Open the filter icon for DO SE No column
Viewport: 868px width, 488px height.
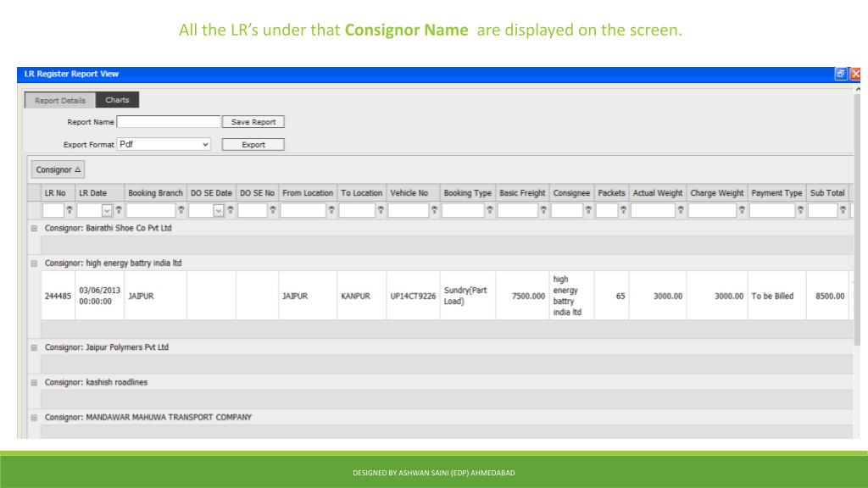(273, 210)
